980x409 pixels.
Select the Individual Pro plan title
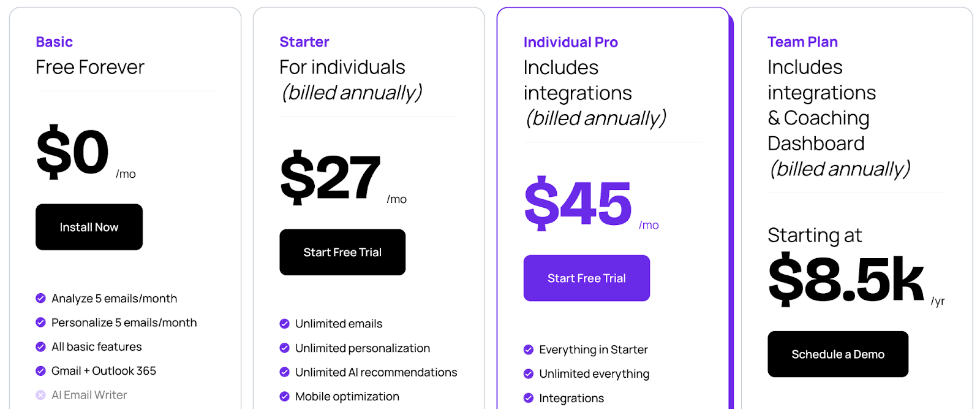571,42
